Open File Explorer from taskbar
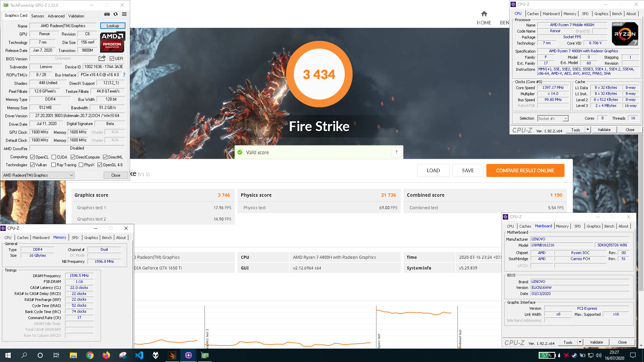Screen dimensions: 644x362 73,355
